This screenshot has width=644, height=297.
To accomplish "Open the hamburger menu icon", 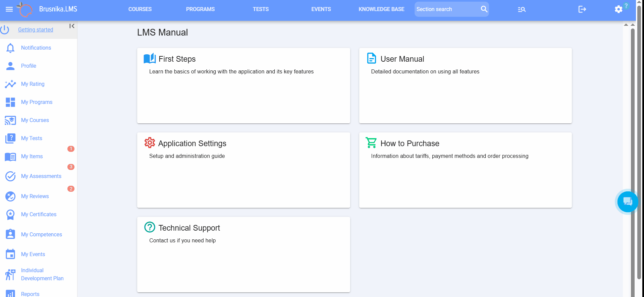I will (x=9, y=9).
